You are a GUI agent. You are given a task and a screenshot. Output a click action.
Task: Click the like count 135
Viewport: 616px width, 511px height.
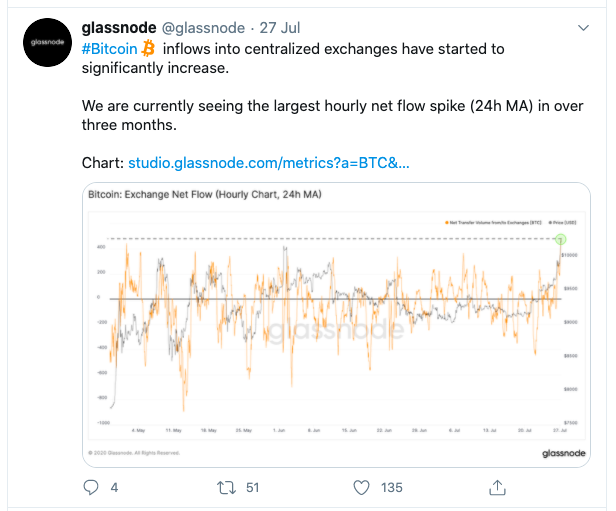click(392, 488)
